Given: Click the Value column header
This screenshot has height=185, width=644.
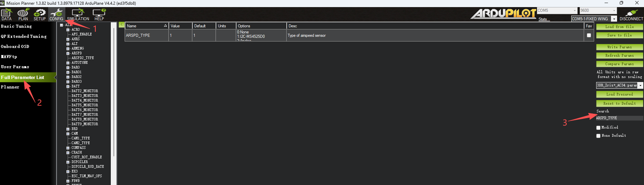Looking at the screenshot, I should coord(180,26).
